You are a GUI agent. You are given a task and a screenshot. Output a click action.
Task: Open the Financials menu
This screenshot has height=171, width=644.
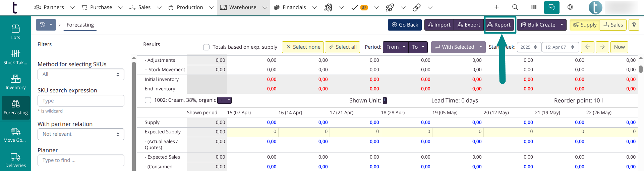tap(294, 7)
